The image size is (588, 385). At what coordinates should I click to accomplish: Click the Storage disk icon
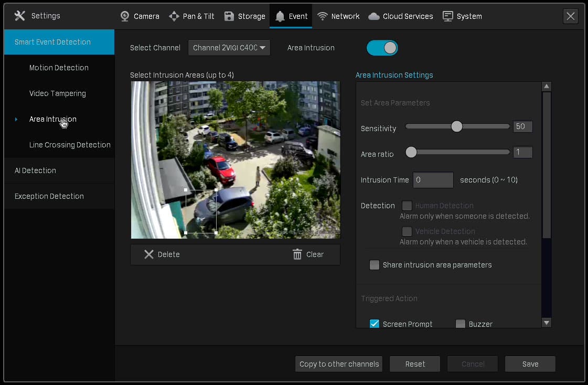pyautogui.click(x=229, y=16)
